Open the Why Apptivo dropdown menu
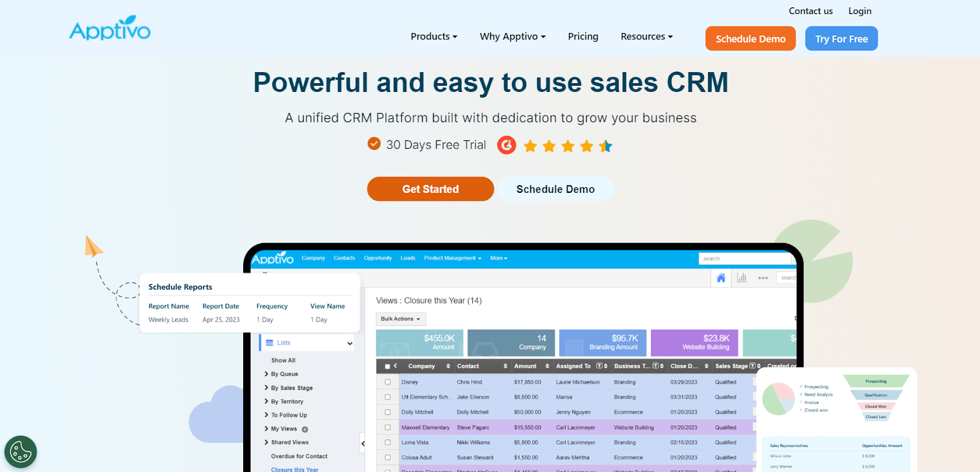 click(x=513, y=37)
